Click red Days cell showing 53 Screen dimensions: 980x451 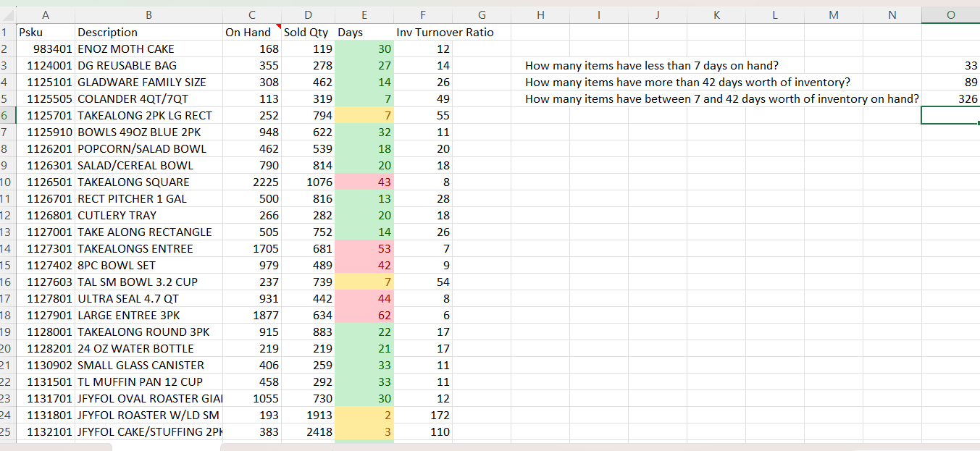coord(364,248)
